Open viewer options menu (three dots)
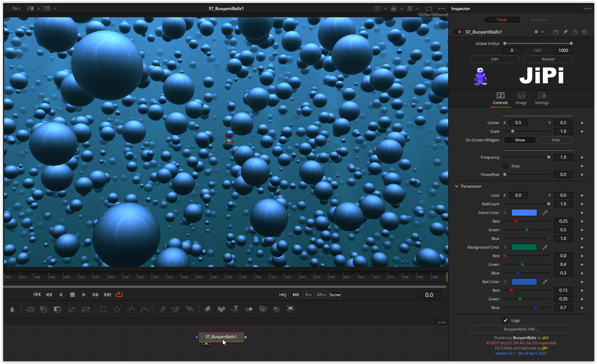597x364 pixels. 442,9
